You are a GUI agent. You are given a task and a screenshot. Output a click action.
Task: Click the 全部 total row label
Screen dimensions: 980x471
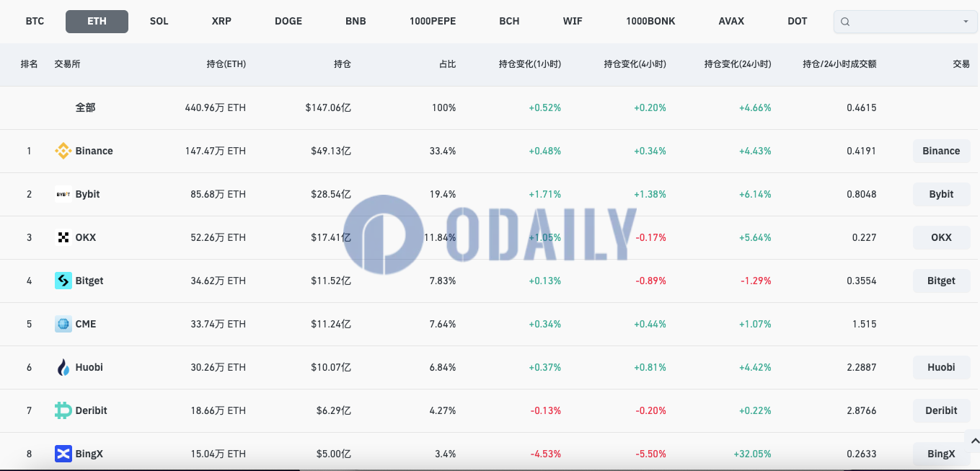(x=85, y=107)
